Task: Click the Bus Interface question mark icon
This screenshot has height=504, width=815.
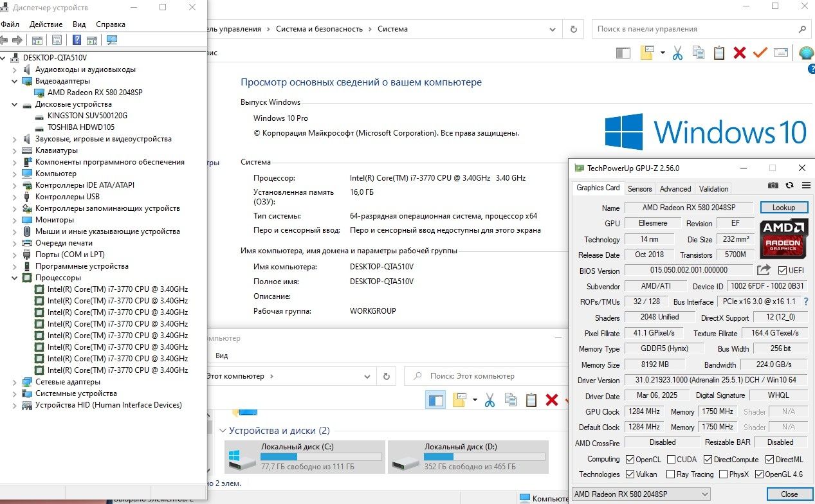Action: click(x=806, y=301)
